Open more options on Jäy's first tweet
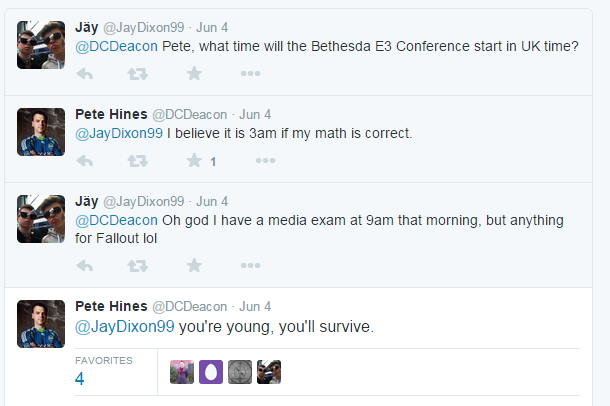This screenshot has width=610, height=406. click(250, 73)
